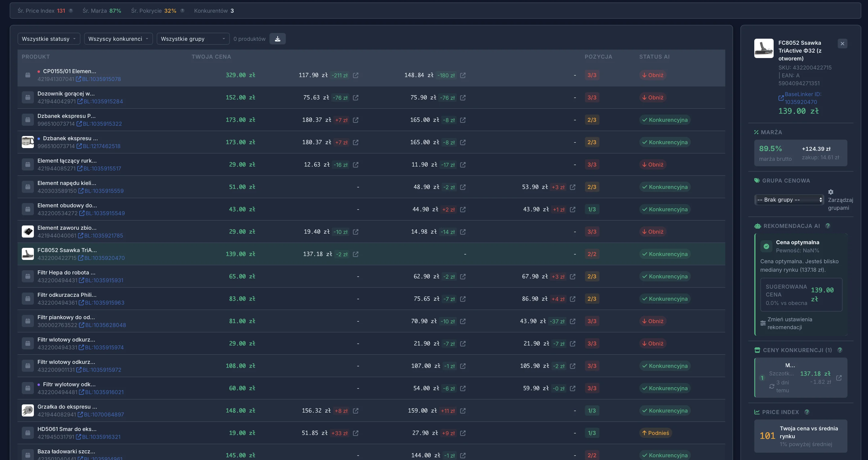Click external link icon on HD5061 Smar row

(x=356, y=433)
